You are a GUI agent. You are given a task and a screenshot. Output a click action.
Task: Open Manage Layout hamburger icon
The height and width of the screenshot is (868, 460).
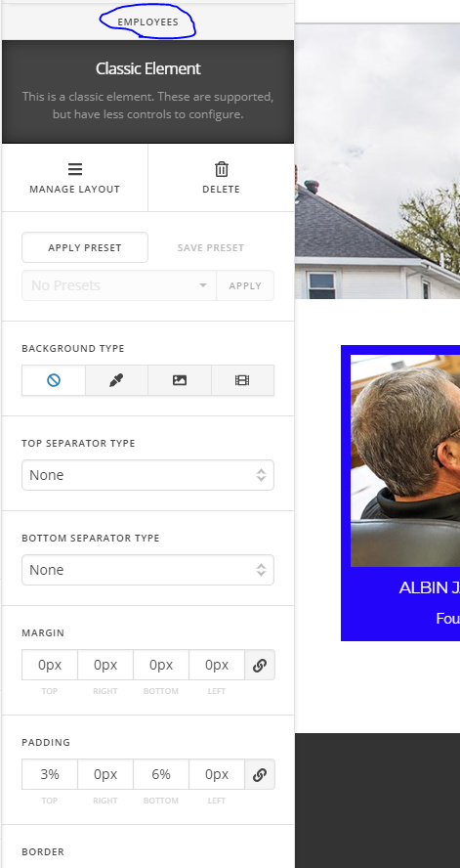(75, 169)
